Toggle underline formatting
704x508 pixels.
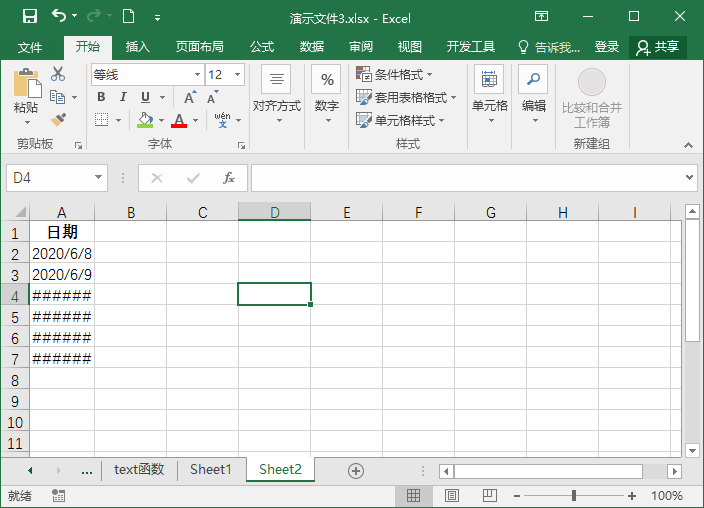point(145,97)
